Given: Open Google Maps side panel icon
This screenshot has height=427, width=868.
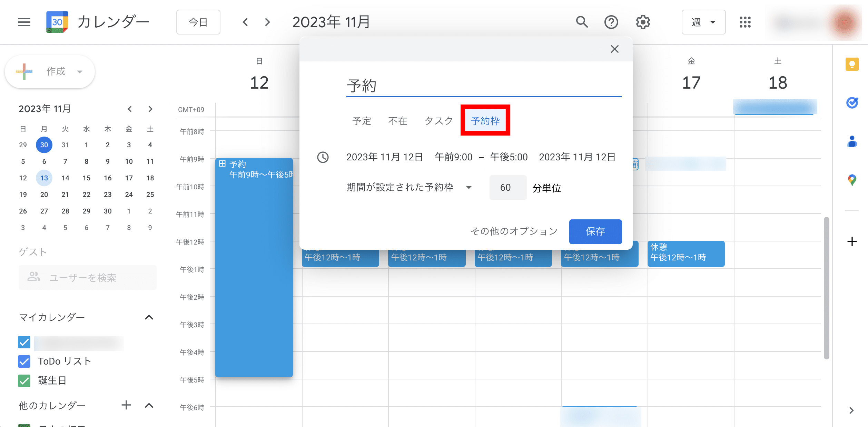Looking at the screenshot, I should click(852, 180).
